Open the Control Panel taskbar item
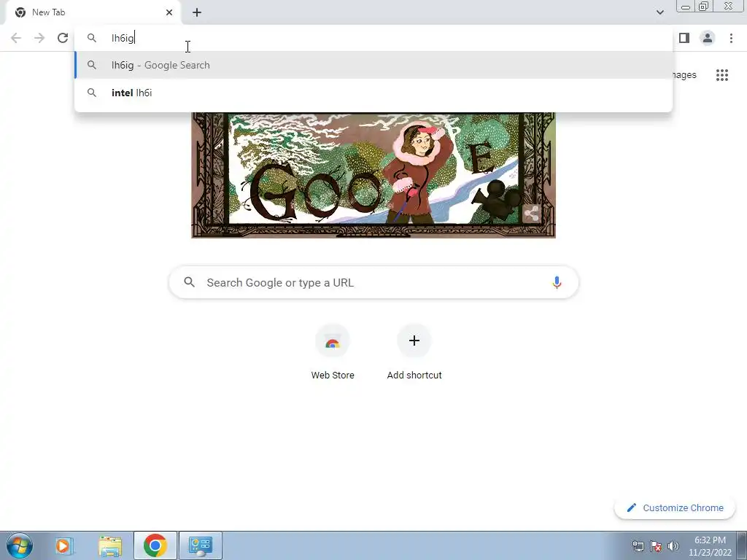The height and width of the screenshot is (560, 747). (x=201, y=545)
